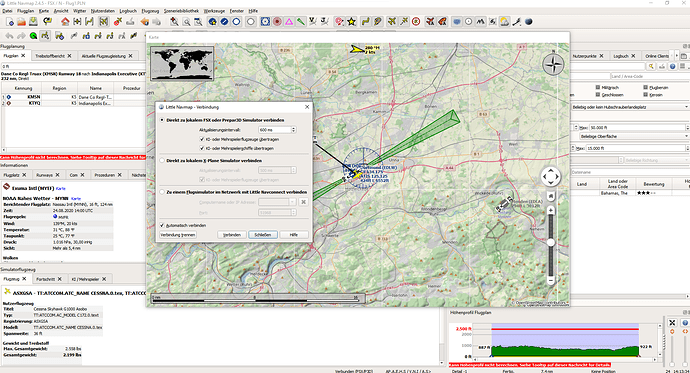Click the map zoom slider handle
This screenshot has height=373, width=690.
point(551,242)
